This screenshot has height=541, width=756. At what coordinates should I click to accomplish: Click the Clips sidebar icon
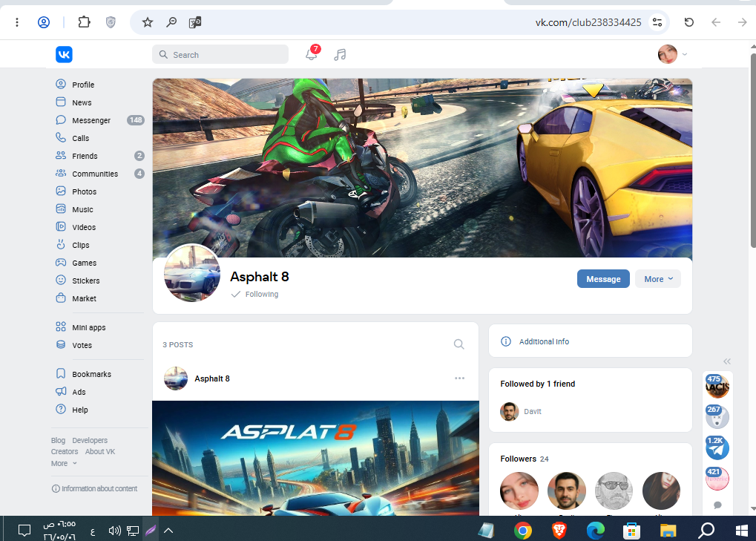point(61,244)
